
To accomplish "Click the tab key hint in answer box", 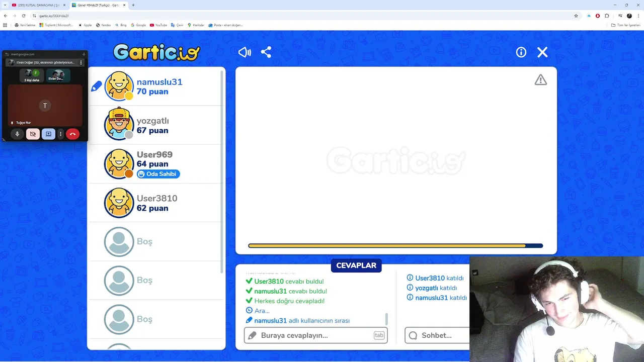I will tap(379, 335).
